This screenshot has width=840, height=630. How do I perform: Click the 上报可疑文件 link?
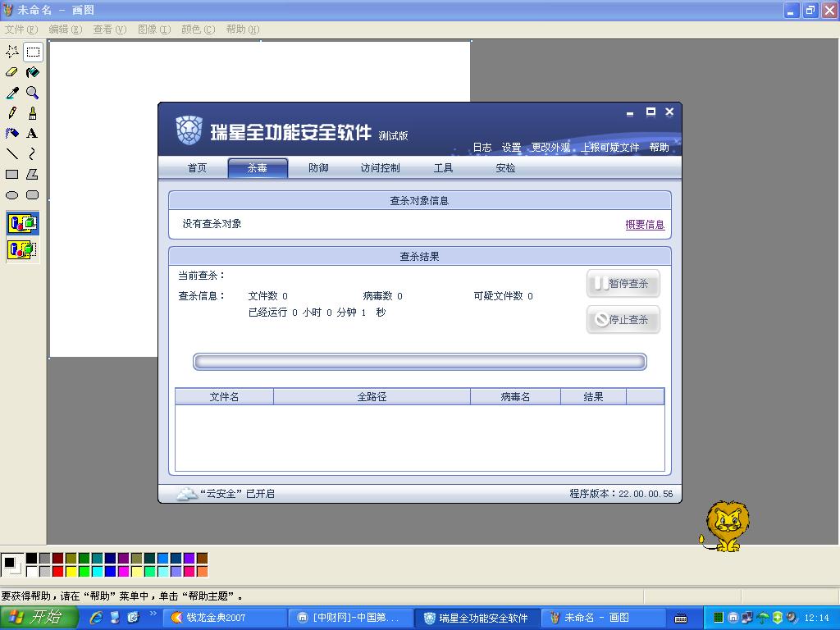click(610, 148)
